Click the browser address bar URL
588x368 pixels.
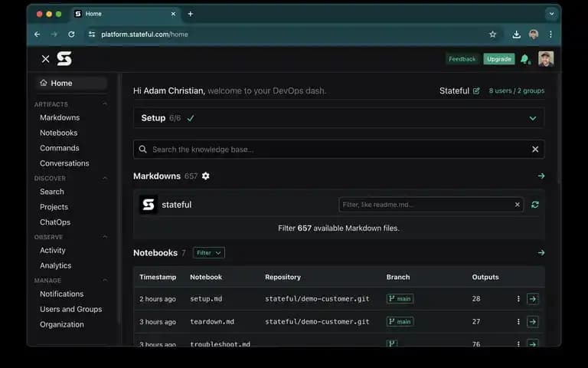(x=145, y=34)
